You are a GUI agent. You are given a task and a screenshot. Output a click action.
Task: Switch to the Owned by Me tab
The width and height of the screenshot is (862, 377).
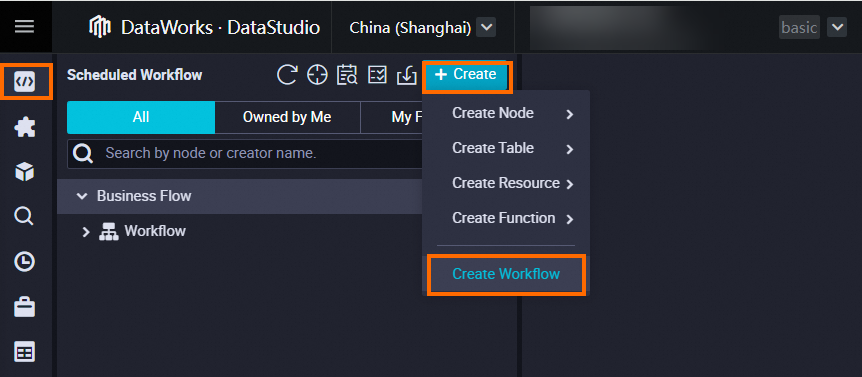point(287,117)
